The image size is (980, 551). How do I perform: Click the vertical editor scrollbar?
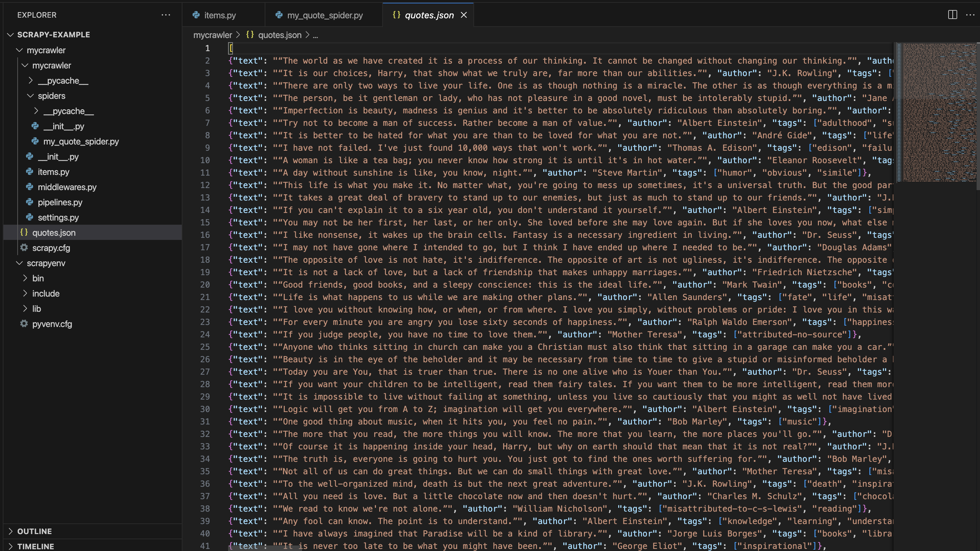[978, 116]
